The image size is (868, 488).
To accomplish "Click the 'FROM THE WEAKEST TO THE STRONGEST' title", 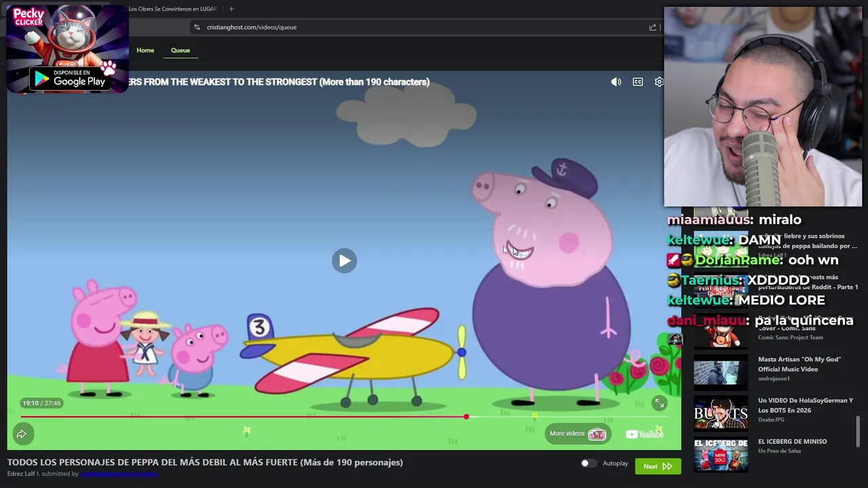I will (279, 82).
